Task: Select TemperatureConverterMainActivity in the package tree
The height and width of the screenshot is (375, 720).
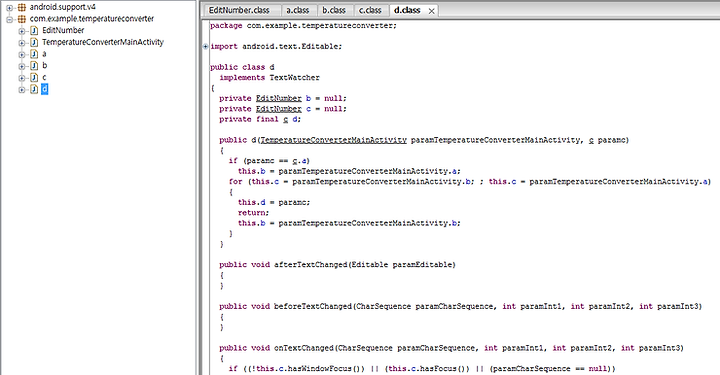Action: coord(103,42)
